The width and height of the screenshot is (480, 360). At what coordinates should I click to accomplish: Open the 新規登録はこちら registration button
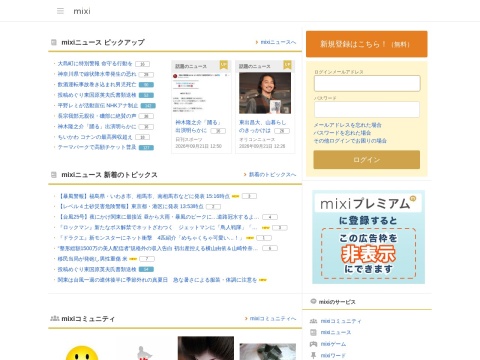click(367, 44)
